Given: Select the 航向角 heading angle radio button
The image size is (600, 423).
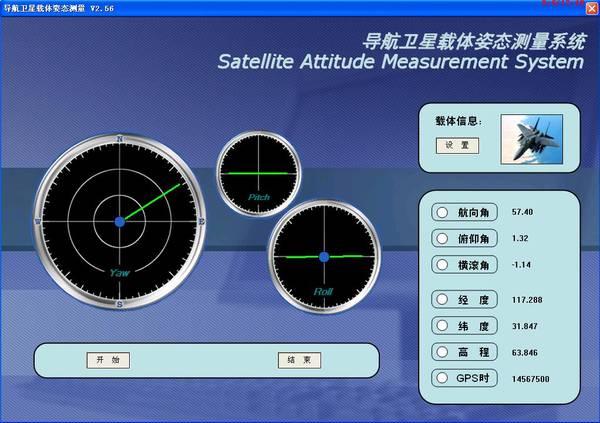Looking at the screenshot, I should tap(442, 213).
